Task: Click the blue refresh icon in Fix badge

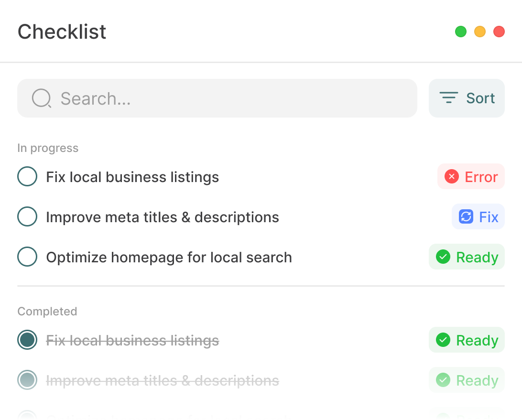Action: [466, 217]
